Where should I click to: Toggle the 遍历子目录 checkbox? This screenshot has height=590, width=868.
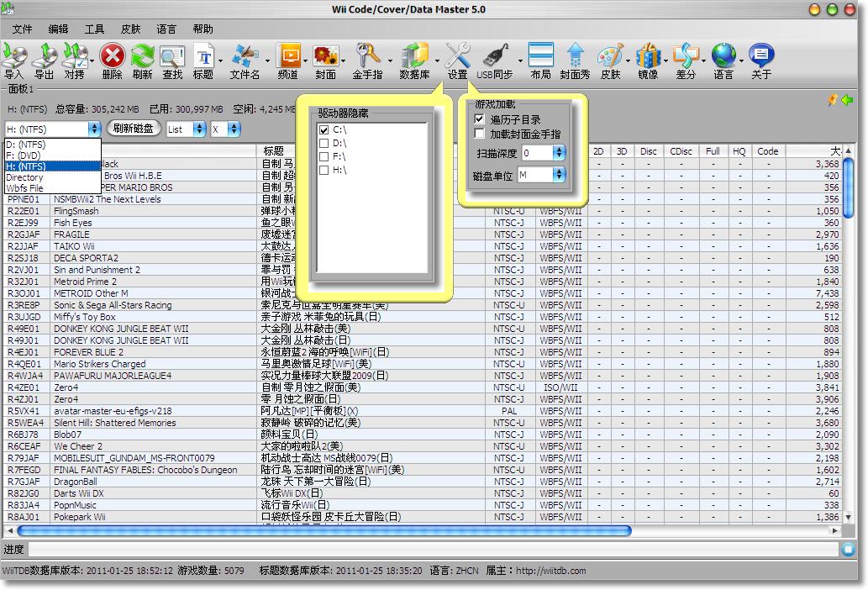480,119
